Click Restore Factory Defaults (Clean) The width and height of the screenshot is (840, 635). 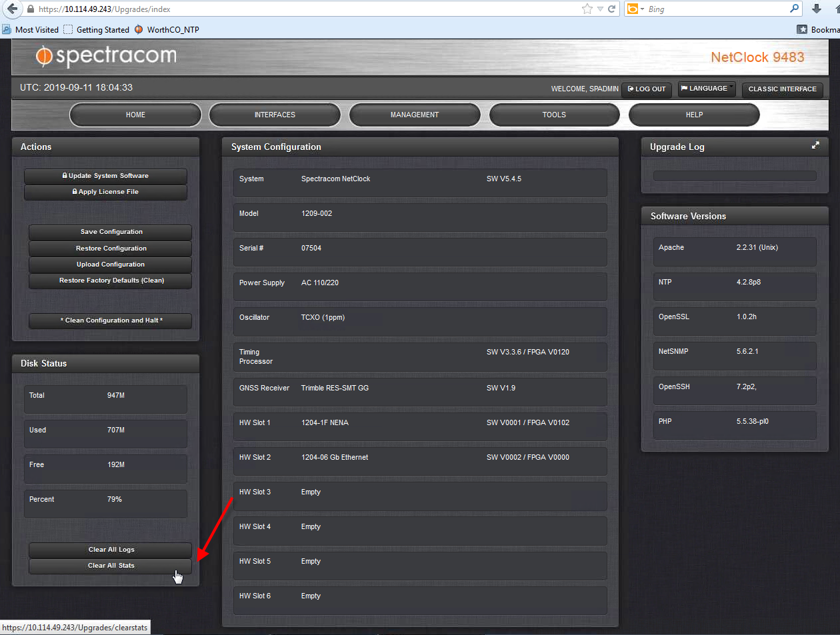[x=110, y=281]
